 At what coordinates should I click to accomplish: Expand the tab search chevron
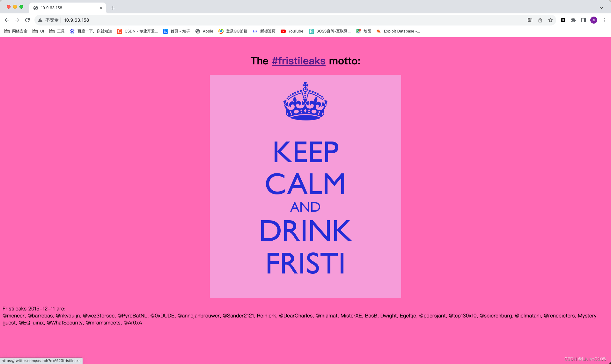pyautogui.click(x=601, y=8)
